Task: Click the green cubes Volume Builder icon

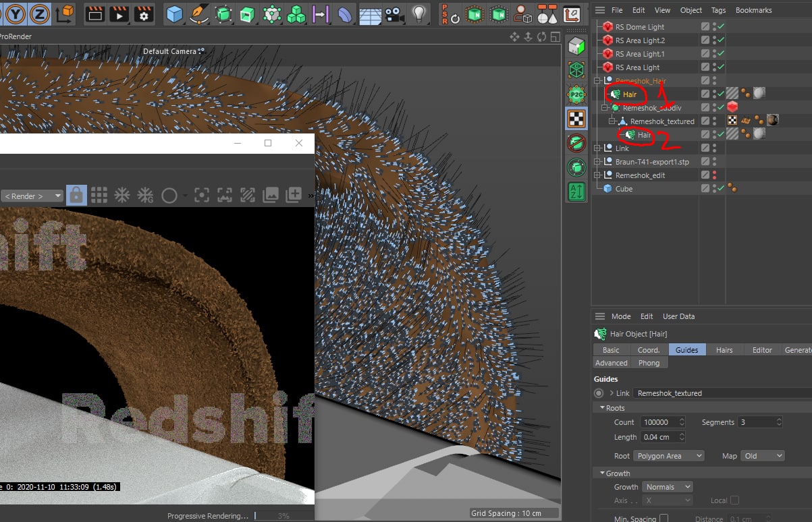Action: click(296, 13)
